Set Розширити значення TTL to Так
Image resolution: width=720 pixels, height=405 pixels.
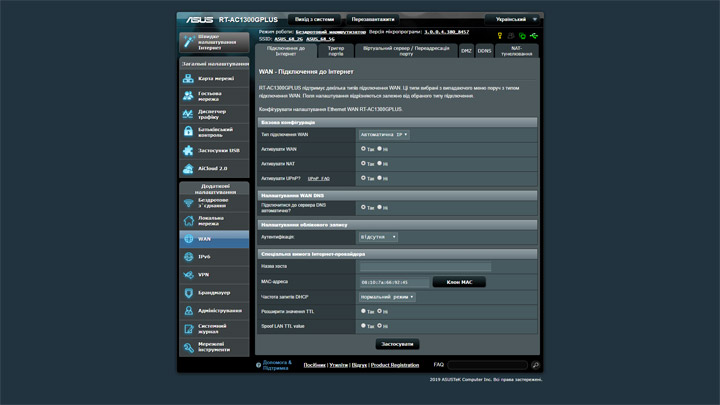point(363,311)
